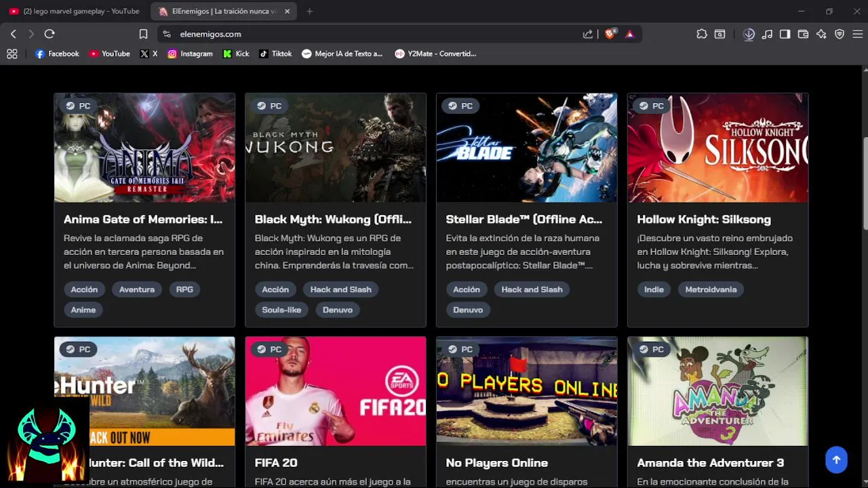
Task: Open the Tiktok bookmark
Action: point(275,54)
